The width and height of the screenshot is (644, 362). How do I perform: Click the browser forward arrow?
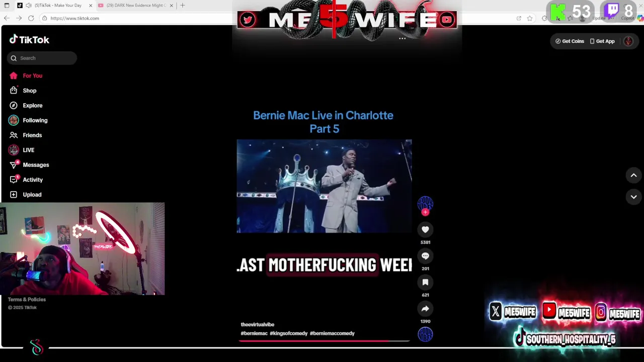point(19,18)
